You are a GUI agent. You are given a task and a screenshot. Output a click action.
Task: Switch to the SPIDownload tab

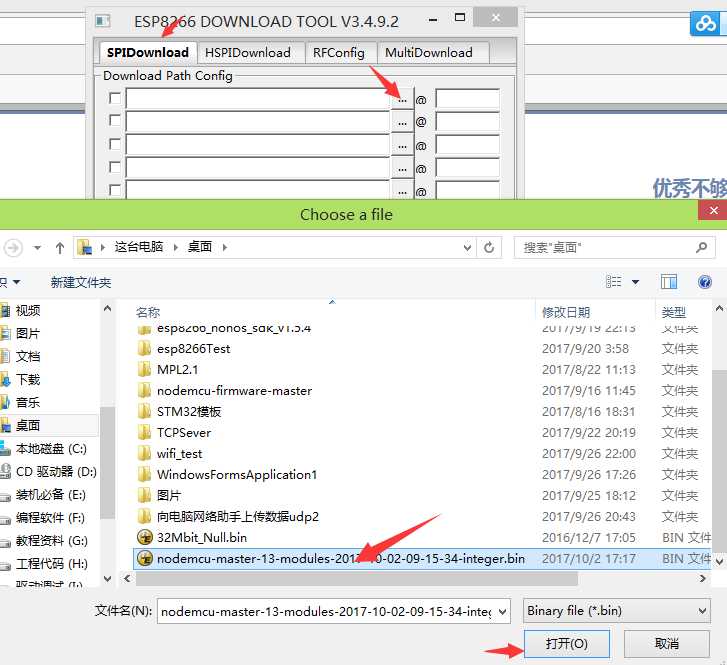147,52
